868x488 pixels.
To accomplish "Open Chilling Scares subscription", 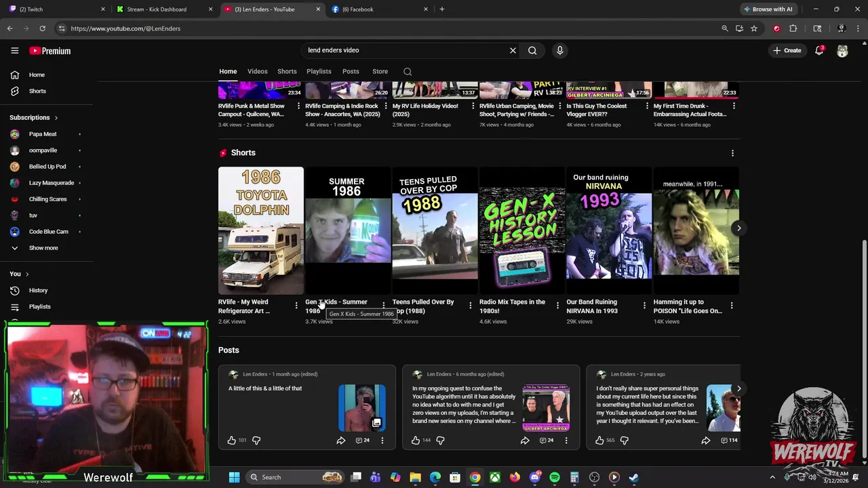I will (x=47, y=199).
